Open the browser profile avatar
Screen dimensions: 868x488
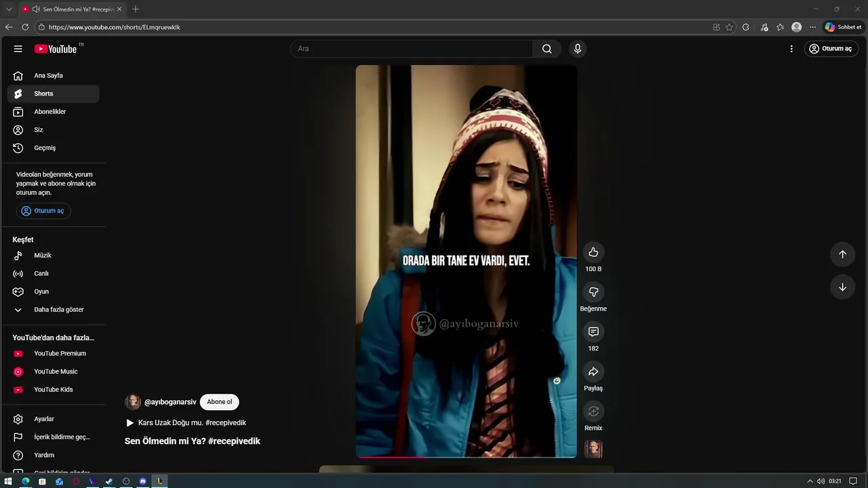click(797, 27)
